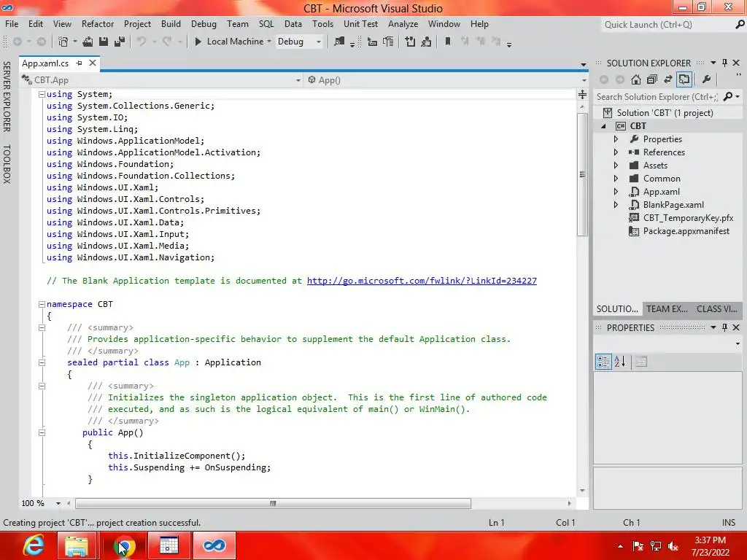The width and height of the screenshot is (747, 560).
Task: Collapse the using directives outline block
Action: pos(42,94)
